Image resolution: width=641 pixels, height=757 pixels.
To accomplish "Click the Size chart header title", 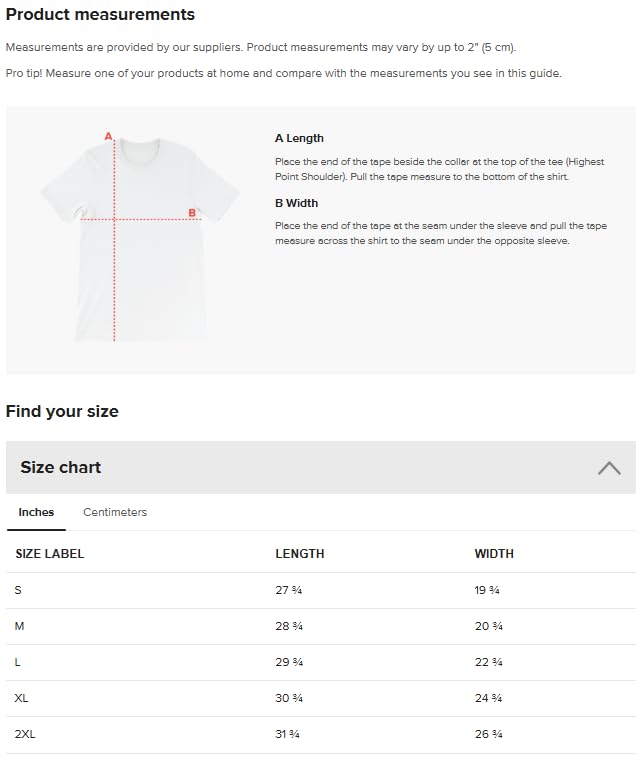I will 61,467.
